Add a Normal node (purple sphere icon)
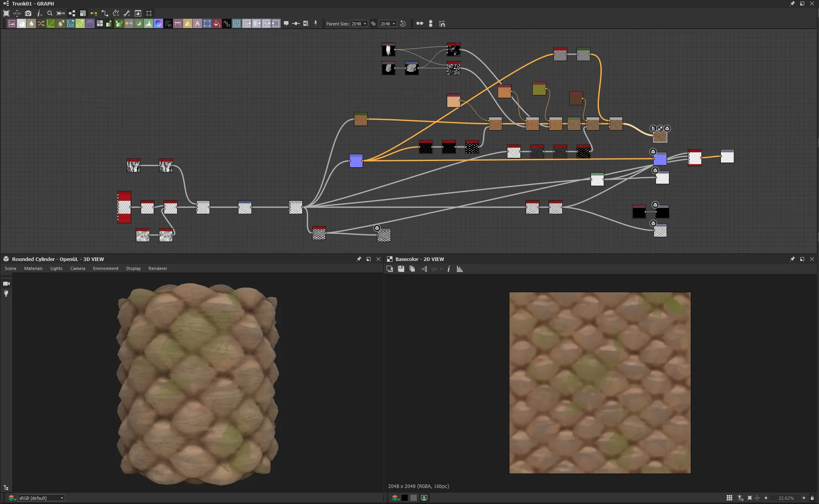 pyautogui.click(x=90, y=24)
